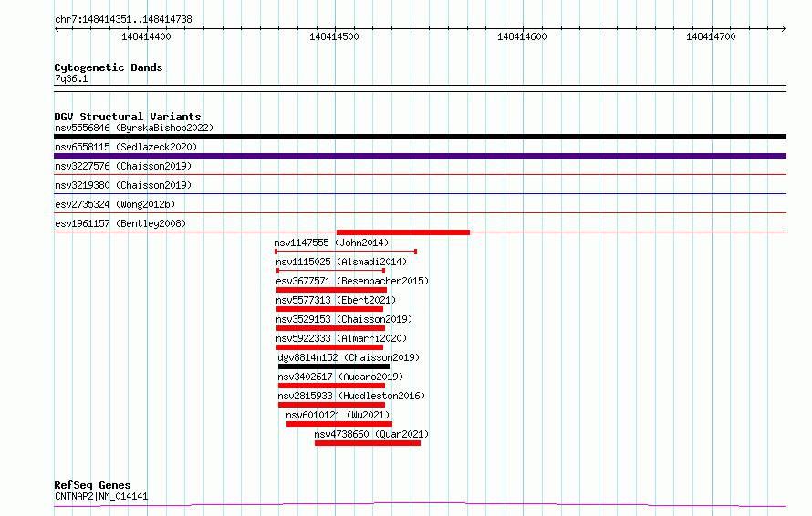Click the esv1961157 (Bentley2008) label
The height and width of the screenshot is (516, 812).
pos(120,223)
